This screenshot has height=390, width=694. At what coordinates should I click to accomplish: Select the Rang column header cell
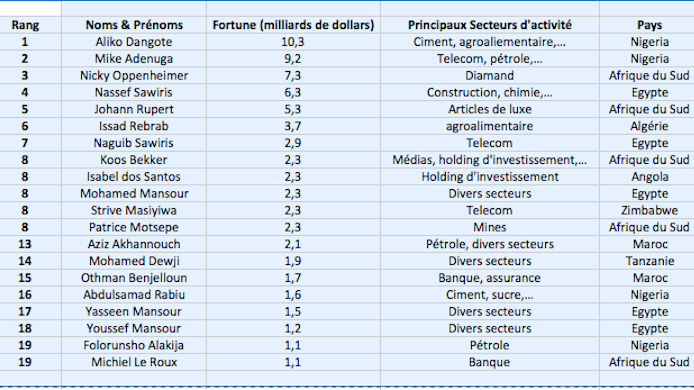(25, 25)
